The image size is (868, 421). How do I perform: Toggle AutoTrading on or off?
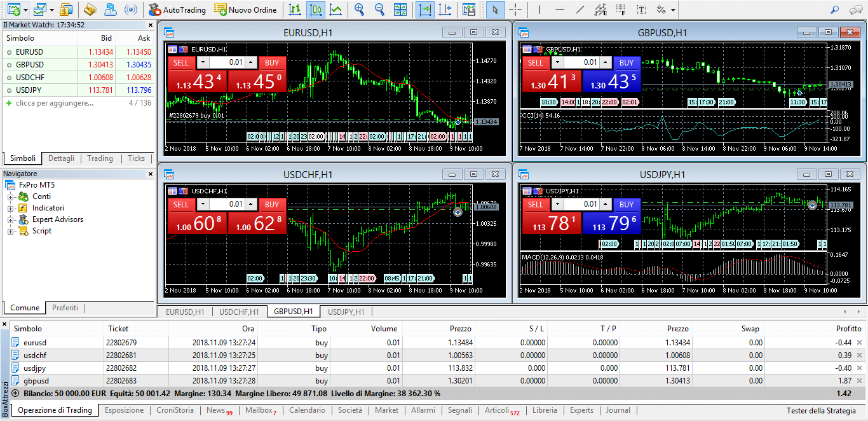(177, 10)
